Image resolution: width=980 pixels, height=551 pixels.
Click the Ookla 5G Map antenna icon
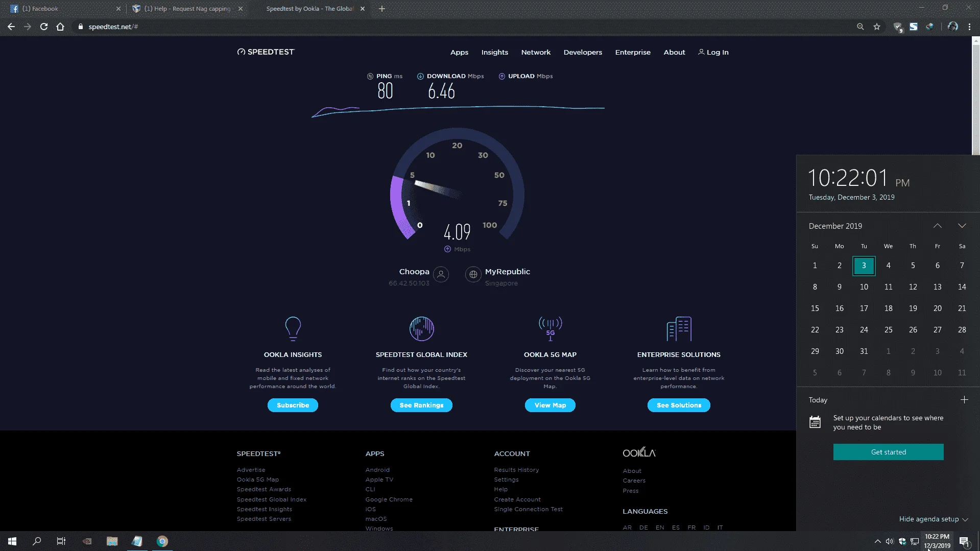tap(550, 328)
